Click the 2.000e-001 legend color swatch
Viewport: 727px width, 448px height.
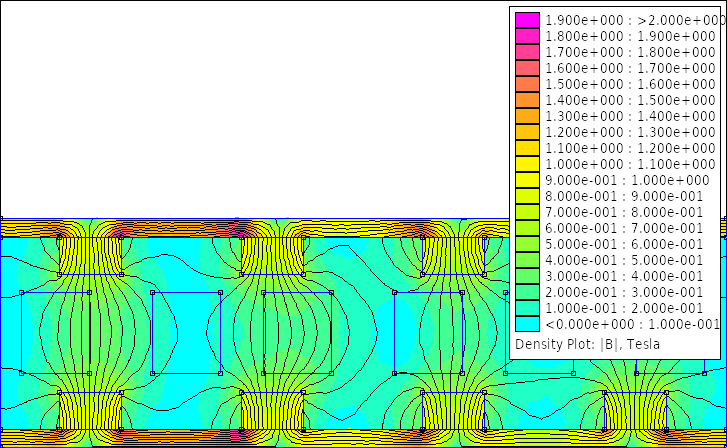pos(527,292)
